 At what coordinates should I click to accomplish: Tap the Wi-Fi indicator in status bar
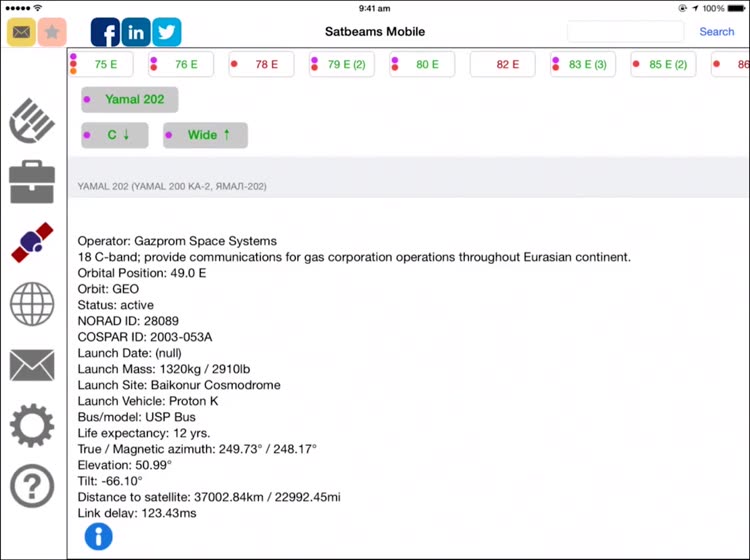pyautogui.click(x=38, y=8)
